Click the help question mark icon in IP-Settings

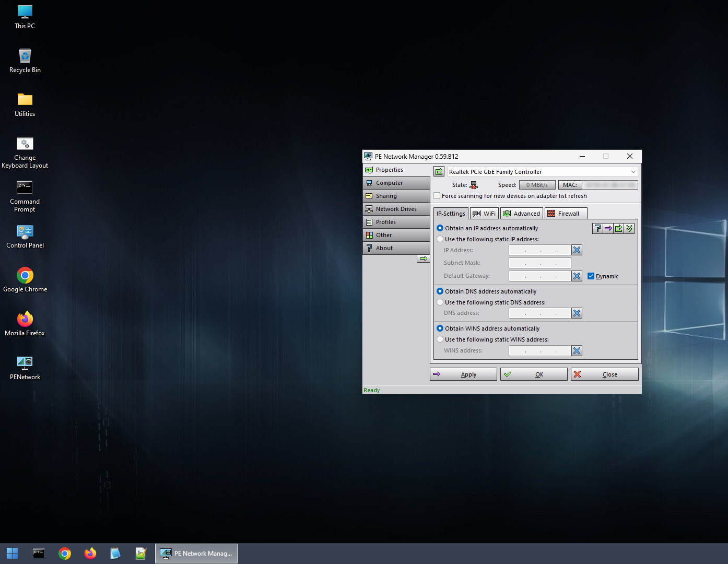coord(597,228)
